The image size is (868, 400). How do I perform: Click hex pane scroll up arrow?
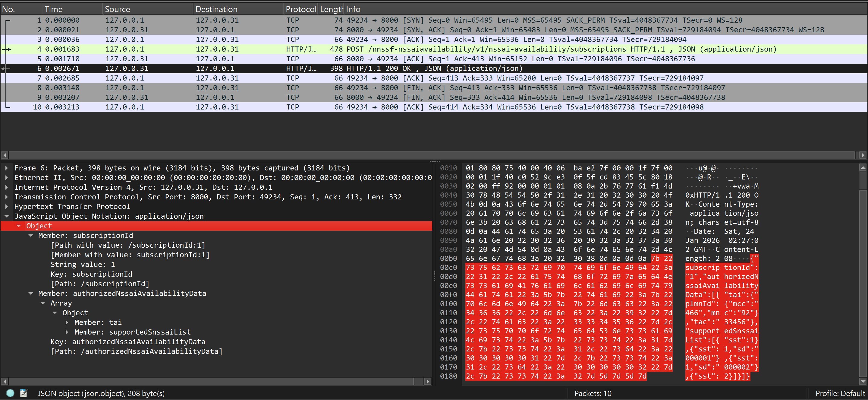863,168
